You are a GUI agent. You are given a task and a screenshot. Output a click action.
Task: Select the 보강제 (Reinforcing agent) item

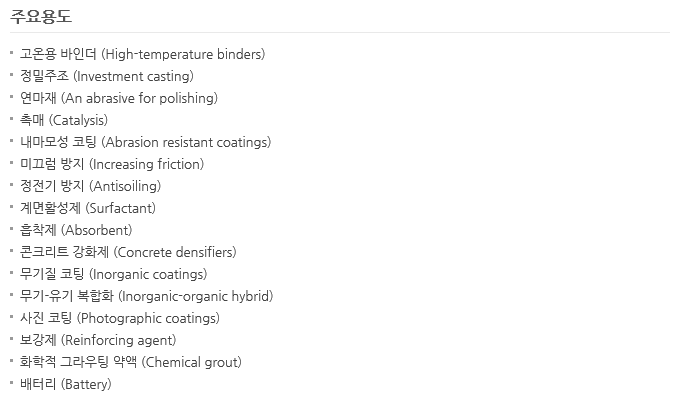pos(98,340)
